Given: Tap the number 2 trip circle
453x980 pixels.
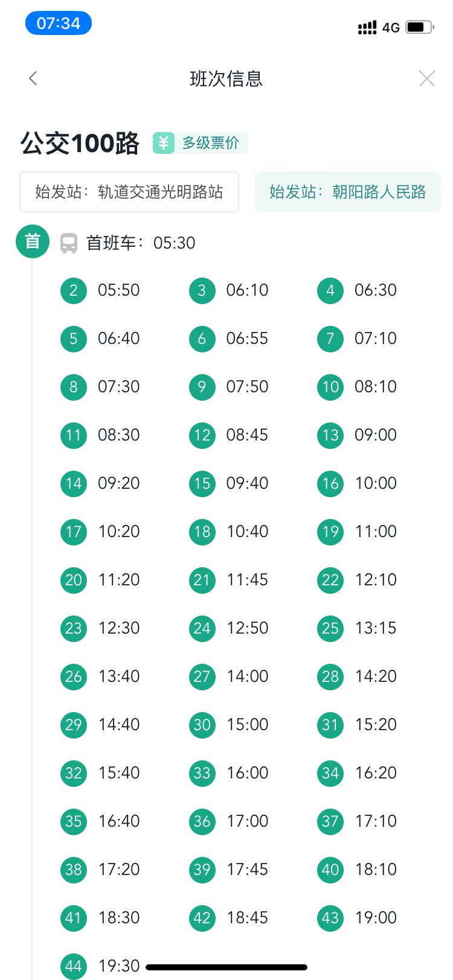Looking at the screenshot, I should point(74,290).
